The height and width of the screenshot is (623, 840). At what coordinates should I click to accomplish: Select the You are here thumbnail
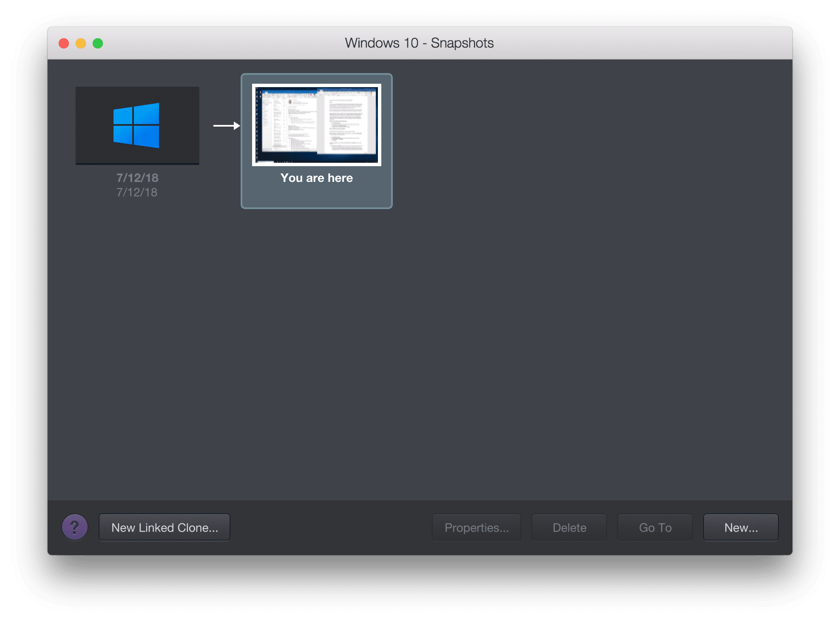pyautogui.click(x=317, y=125)
